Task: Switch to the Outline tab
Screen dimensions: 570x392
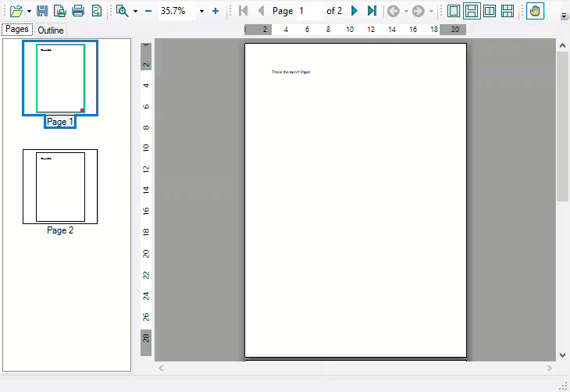Action: (51, 30)
